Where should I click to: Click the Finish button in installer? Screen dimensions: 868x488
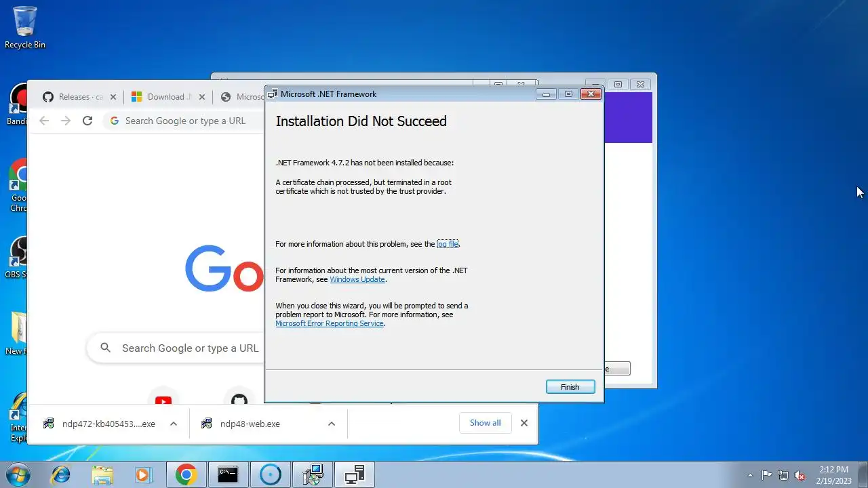(570, 387)
